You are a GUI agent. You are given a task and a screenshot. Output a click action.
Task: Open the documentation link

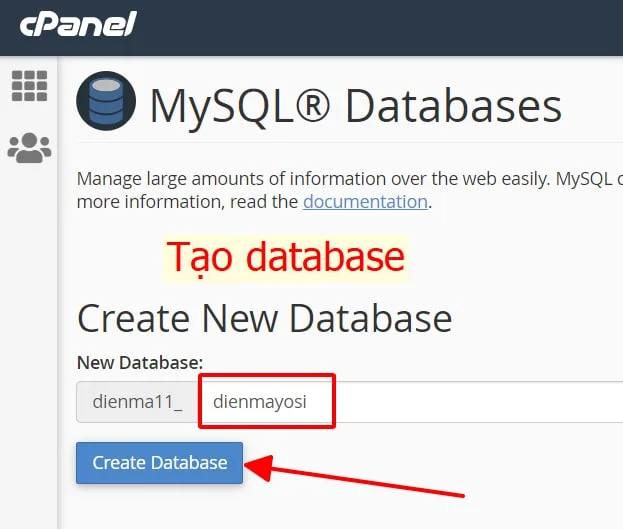[365, 201]
